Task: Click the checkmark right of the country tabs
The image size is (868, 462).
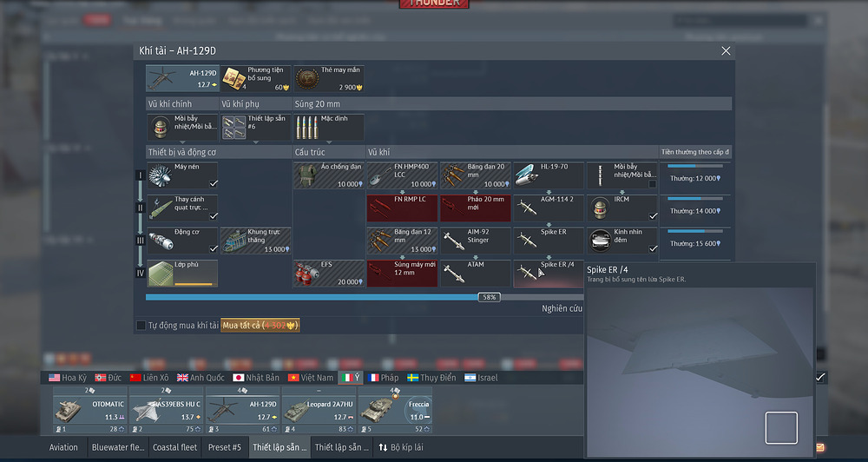Action: (820, 377)
